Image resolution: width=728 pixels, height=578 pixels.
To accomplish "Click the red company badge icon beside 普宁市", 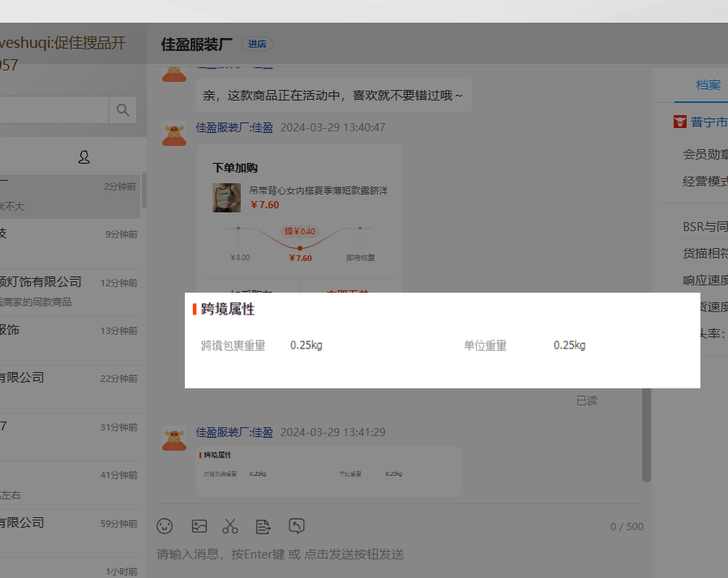I will pos(680,122).
